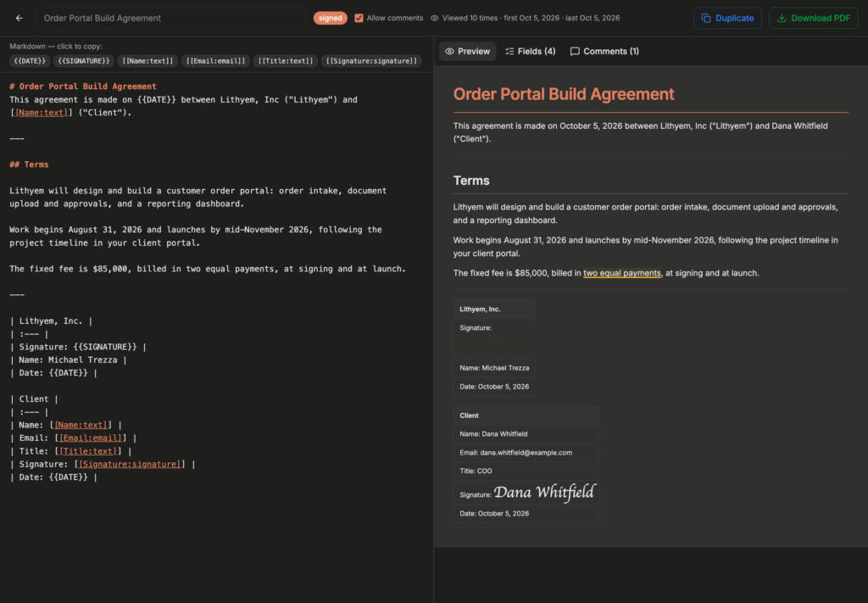Toggle the Allow comments checkbox
The image size is (868, 603).
tap(359, 19)
